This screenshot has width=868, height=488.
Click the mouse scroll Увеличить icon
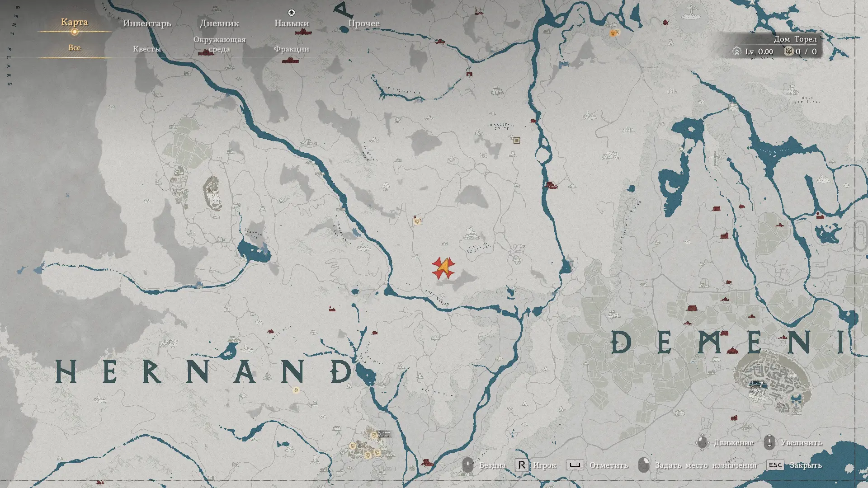pos(769,442)
